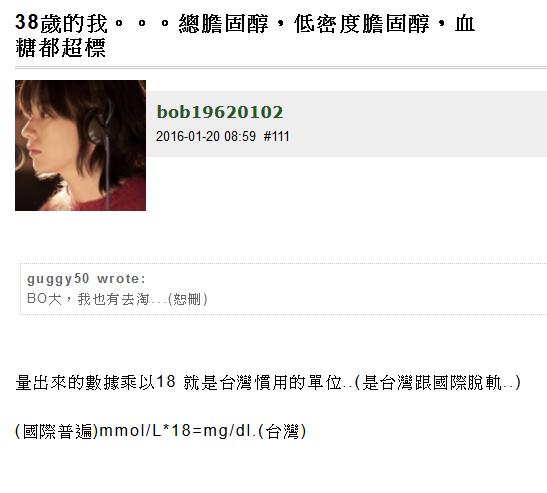Click the 2016-01-20 08:59 timestamp
This screenshot has width=547, height=493.
206,136
